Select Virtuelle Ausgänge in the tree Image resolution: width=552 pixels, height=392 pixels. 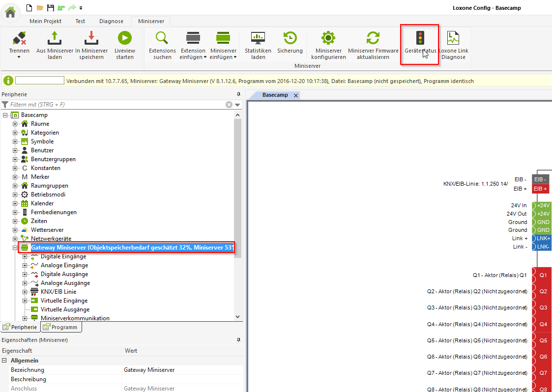tap(65, 309)
